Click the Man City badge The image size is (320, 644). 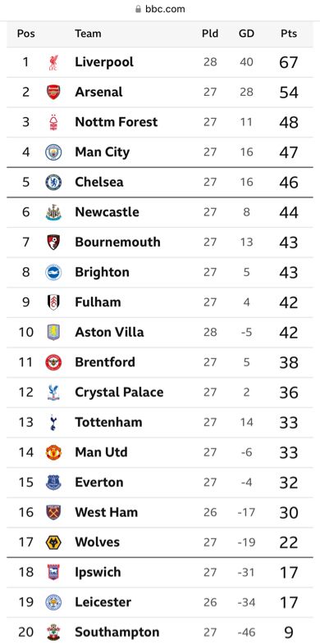pyautogui.click(x=53, y=152)
